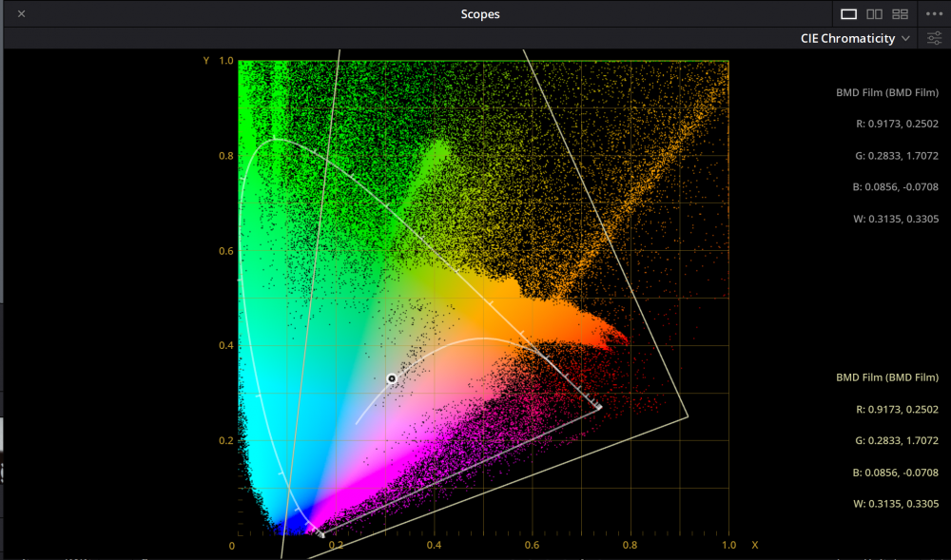Switch to four-up scope grid layout
951x560 pixels.
pos(900,14)
